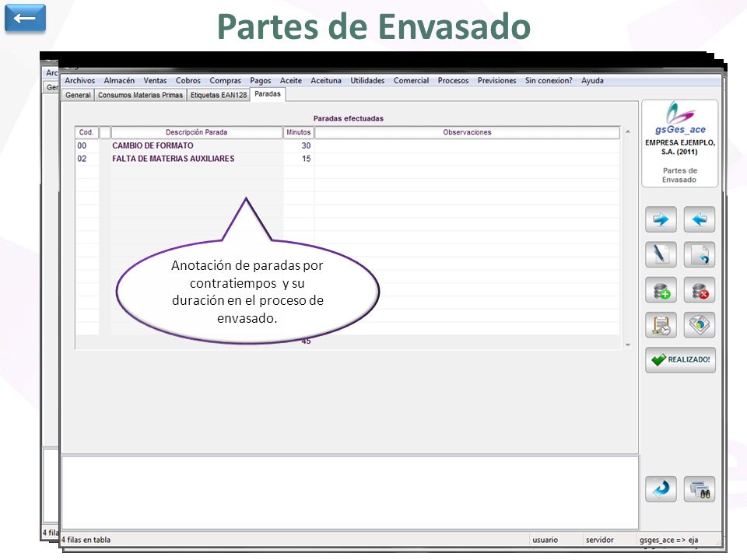Select CAMBIO DE FORMATO row

[x=196, y=145]
